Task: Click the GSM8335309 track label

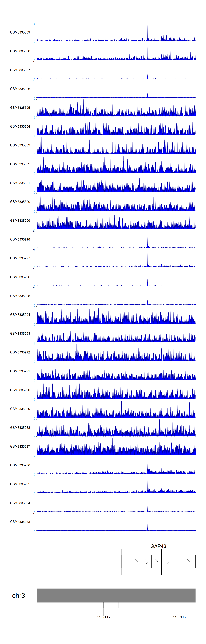Action: click(20, 32)
